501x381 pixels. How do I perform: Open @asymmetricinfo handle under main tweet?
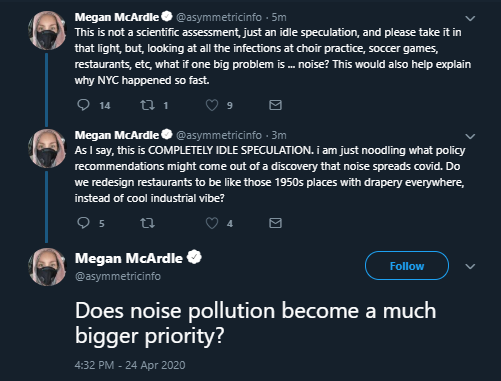118,276
